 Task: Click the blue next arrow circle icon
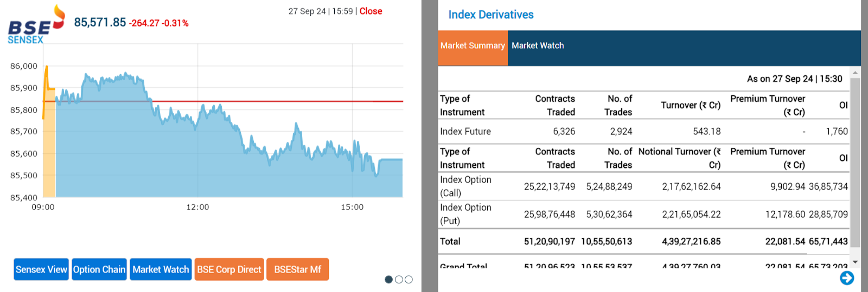click(x=847, y=278)
